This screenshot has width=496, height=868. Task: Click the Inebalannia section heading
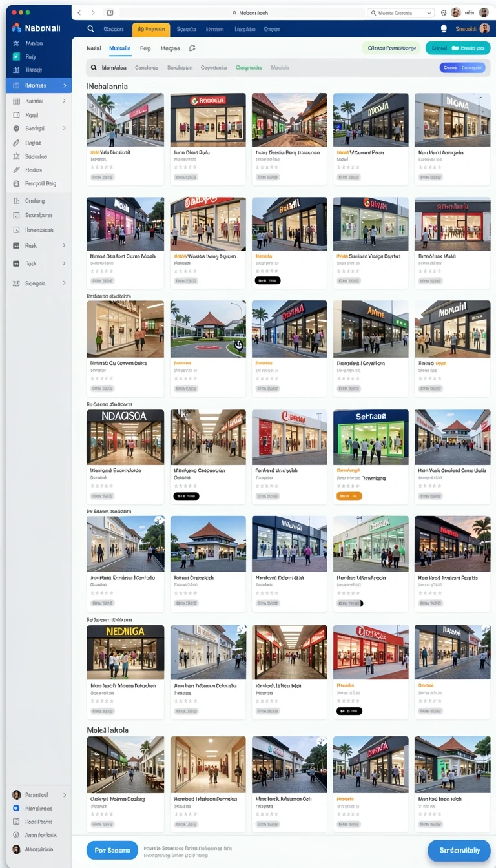click(107, 86)
